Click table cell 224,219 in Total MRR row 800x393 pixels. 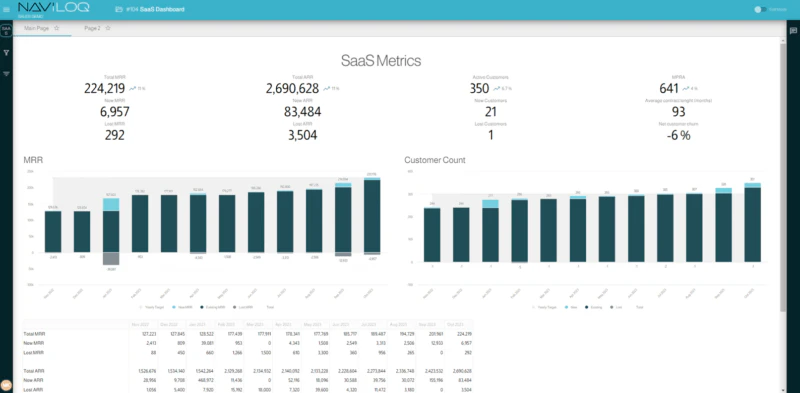pos(465,334)
